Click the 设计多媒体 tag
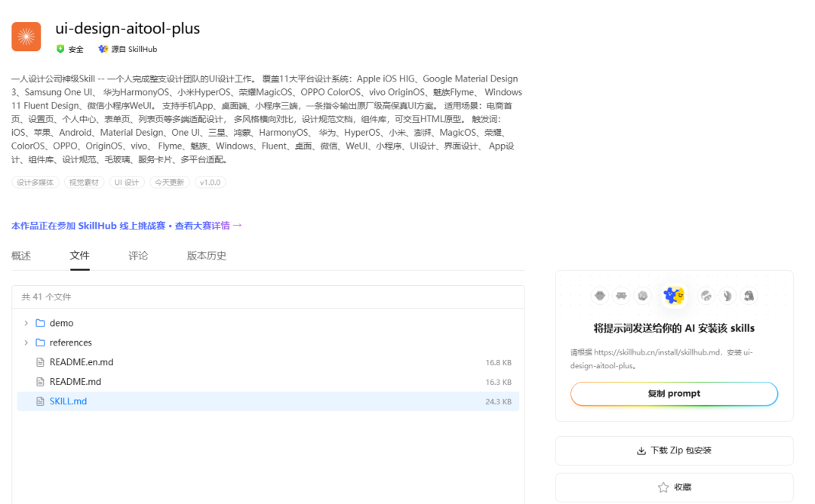The width and height of the screenshot is (815, 504). tap(35, 183)
